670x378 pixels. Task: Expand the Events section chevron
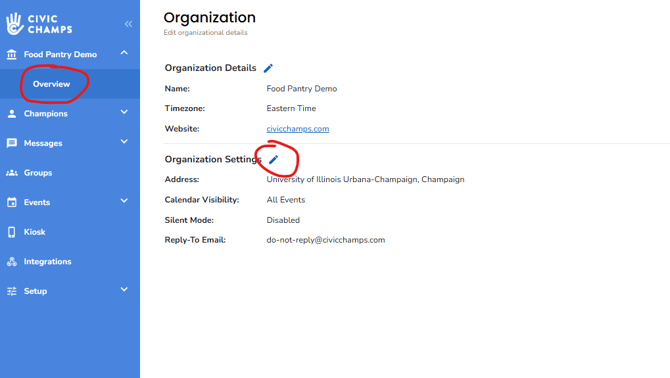point(124,201)
